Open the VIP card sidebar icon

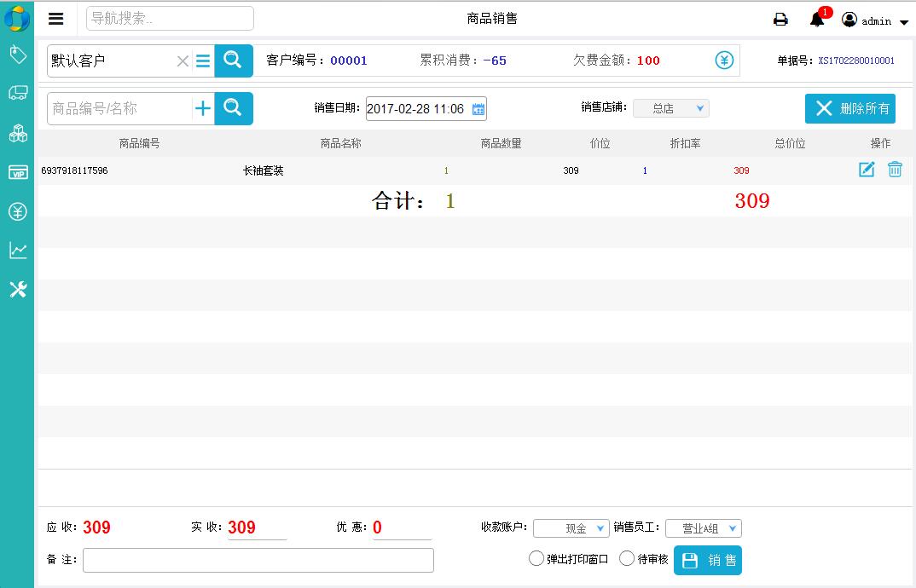tap(18, 172)
